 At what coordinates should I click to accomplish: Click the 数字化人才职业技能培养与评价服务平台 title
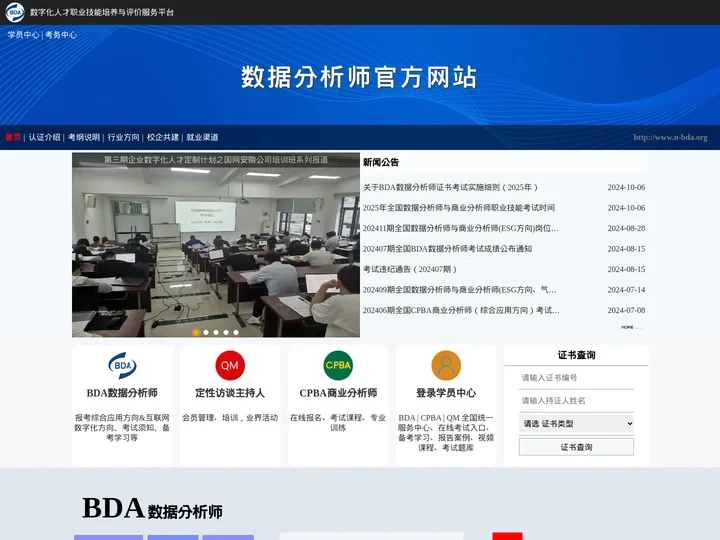(x=102, y=12)
